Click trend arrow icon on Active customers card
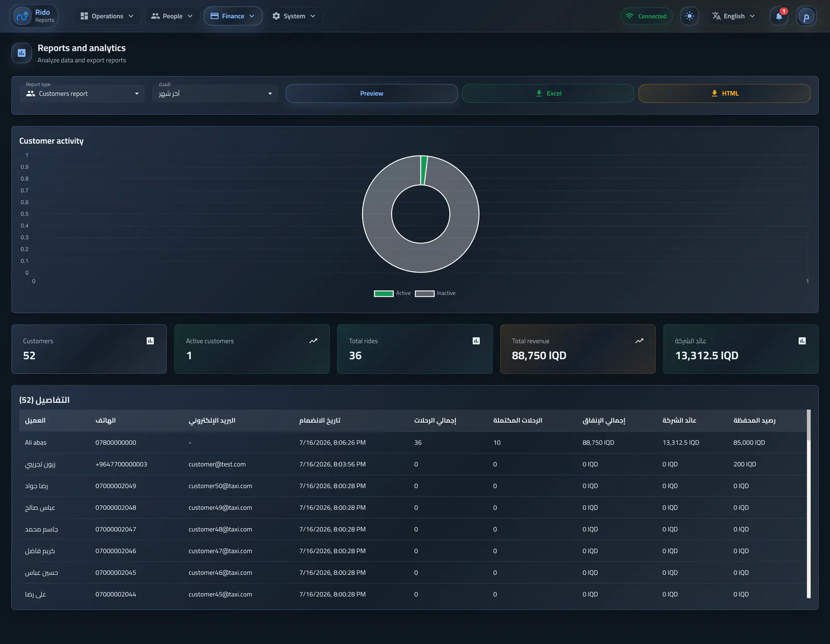Image resolution: width=830 pixels, height=644 pixels. coord(313,341)
